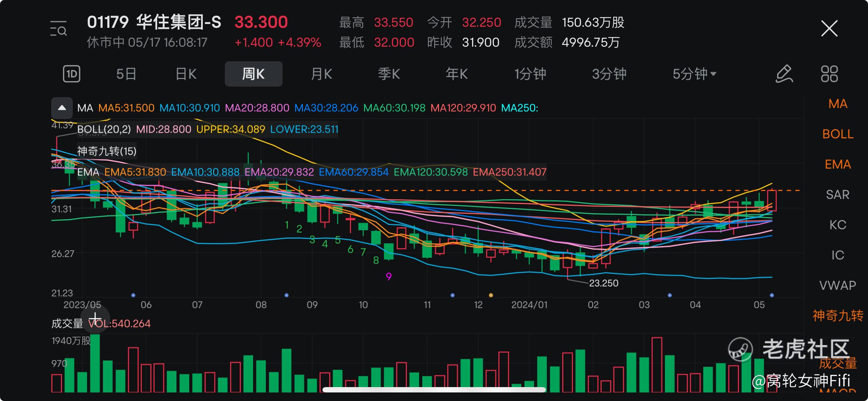Switch to the 5日 chart tab

click(x=126, y=74)
